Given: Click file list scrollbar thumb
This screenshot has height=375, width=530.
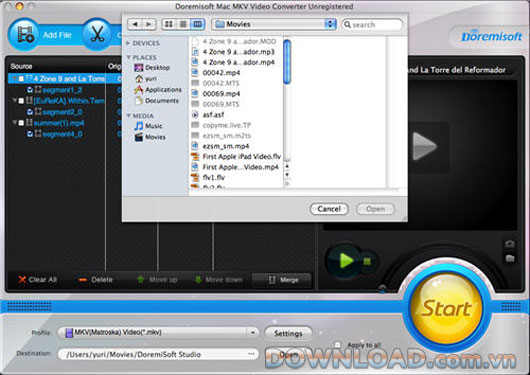Looking at the screenshot, I should click(x=287, y=62).
